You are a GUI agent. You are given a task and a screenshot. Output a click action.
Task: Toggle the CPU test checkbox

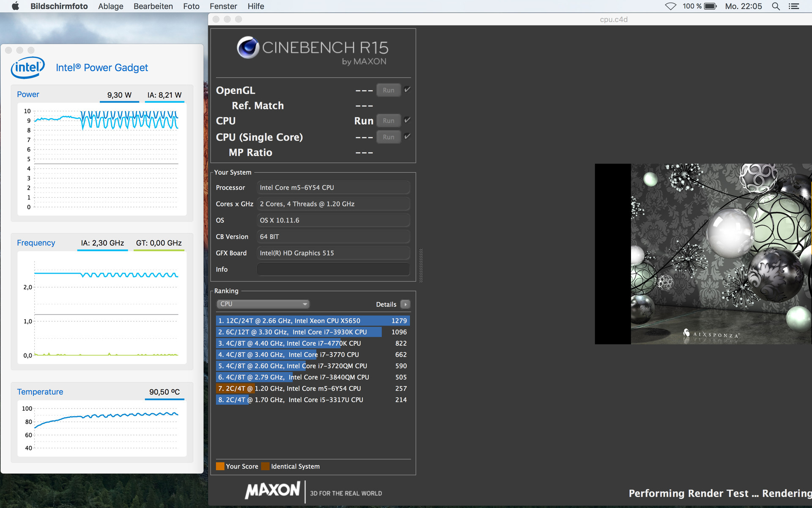point(407,120)
